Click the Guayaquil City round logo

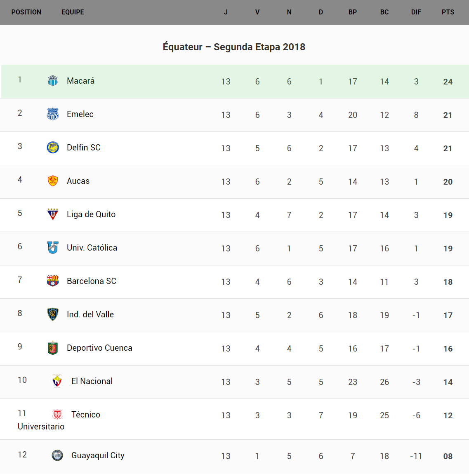pyautogui.click(x=57, y=455)
